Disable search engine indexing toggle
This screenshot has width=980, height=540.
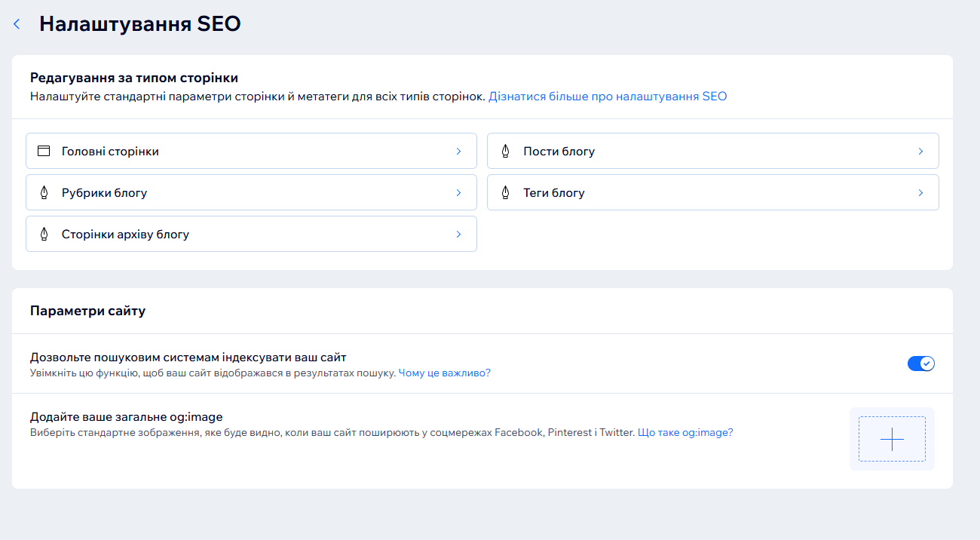[x=920, y=364]
